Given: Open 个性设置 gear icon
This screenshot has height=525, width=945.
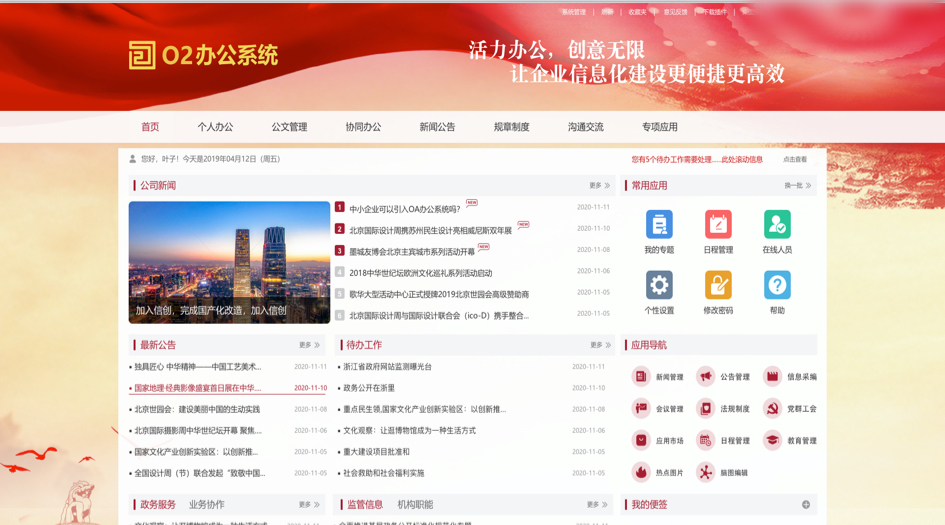Looking at the screenshot, I should (x=659, y=285).
